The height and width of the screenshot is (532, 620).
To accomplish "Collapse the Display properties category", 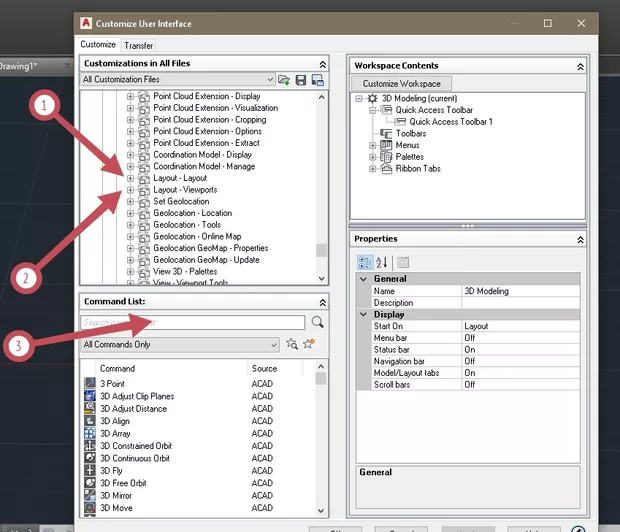I will 363,314.
